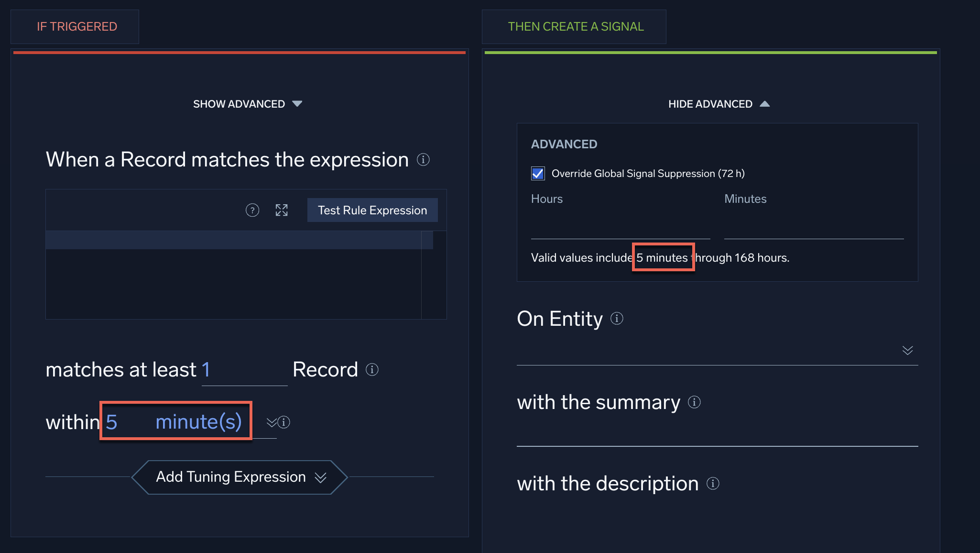Open the Add Tuning Expression menu

pos(240,477)
